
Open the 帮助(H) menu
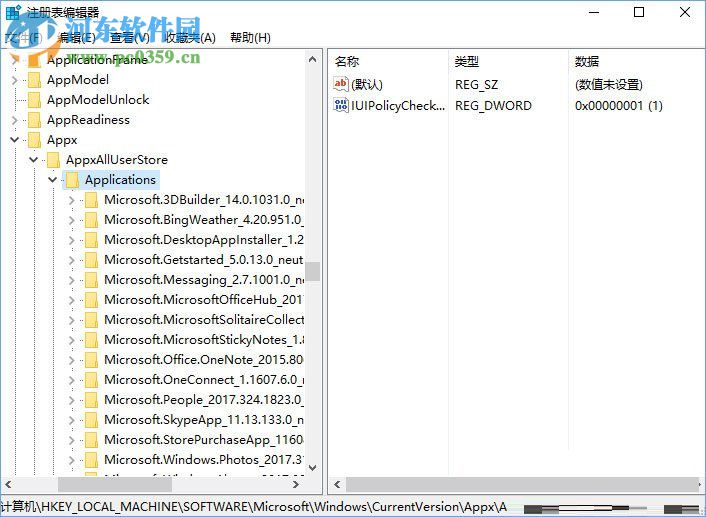point(250,38)
